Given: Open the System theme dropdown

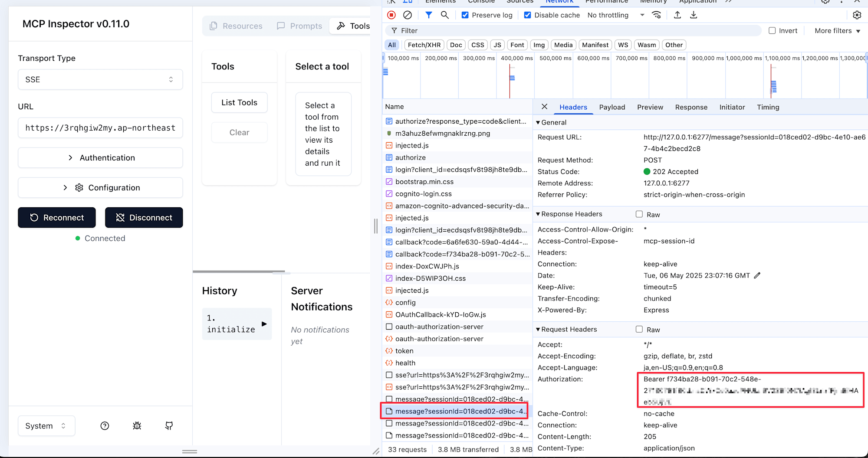Looking at the screenshot, I should pos(46,426).
